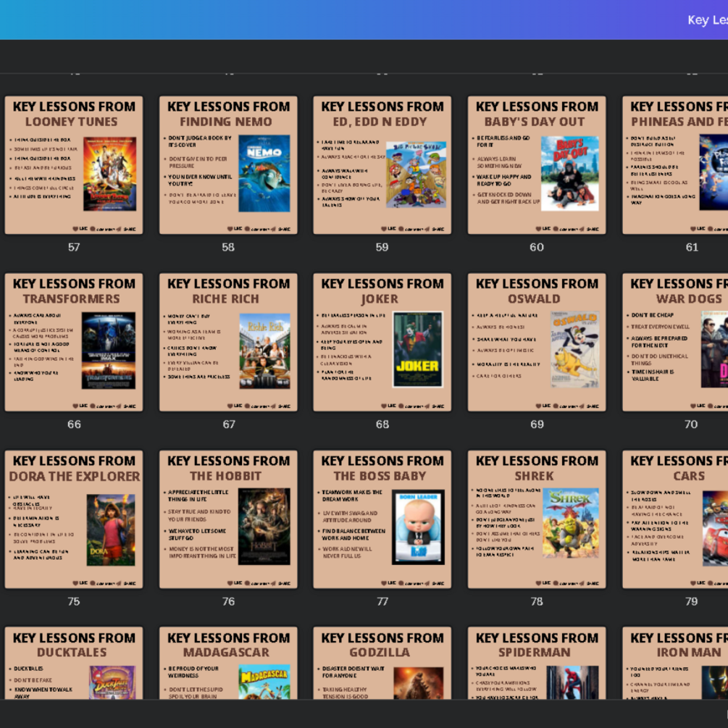Screen dimensions: 728x728
Task: Open the Baby's Day Out page thumbnail
Action: (537, 165)
